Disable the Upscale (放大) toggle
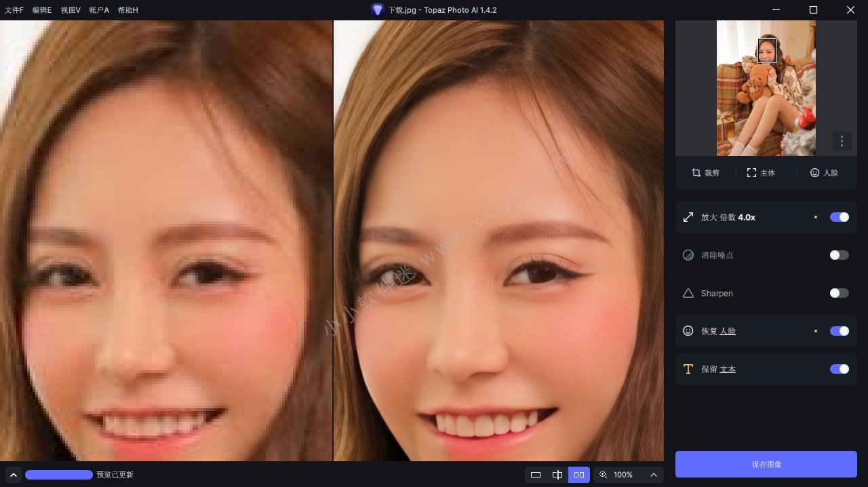The height and width of the screenshot is (487, 868). coord(840,217)
